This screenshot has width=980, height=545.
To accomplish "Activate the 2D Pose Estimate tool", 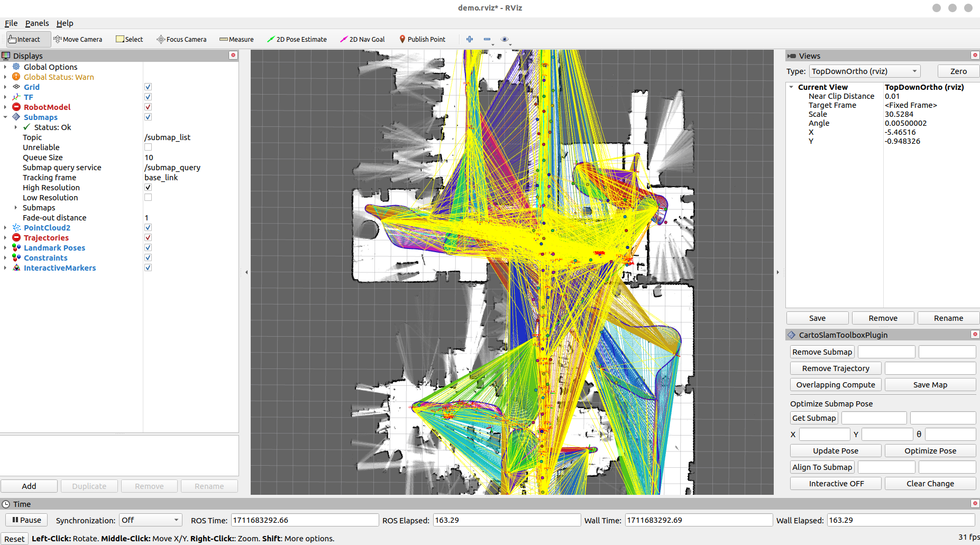I will click(297, 39).
